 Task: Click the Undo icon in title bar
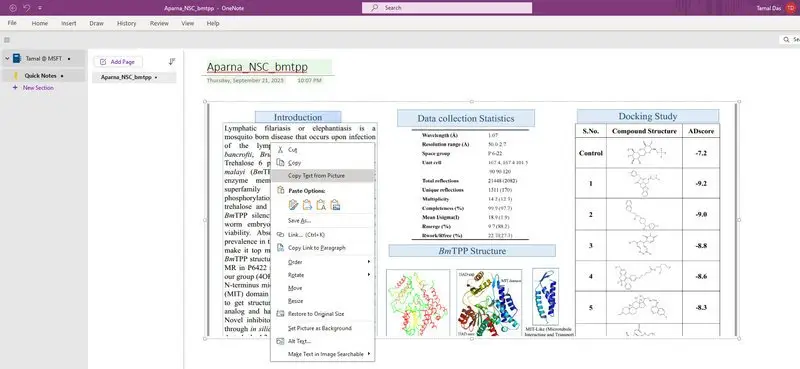pos(27,8)
